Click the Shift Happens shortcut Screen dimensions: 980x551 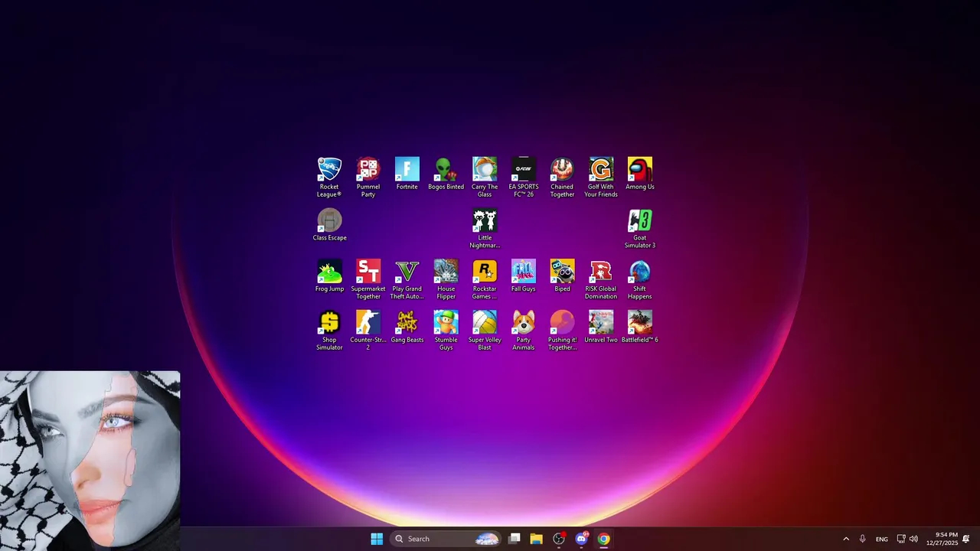[640, 280]
